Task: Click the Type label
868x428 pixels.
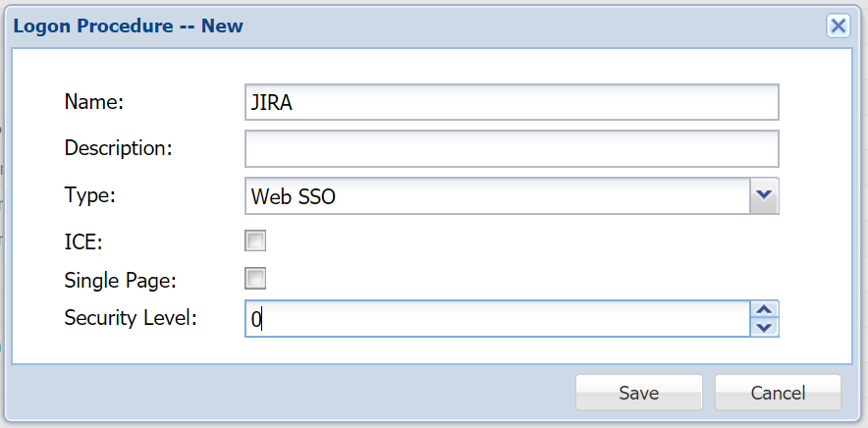Action: [89, 194]
